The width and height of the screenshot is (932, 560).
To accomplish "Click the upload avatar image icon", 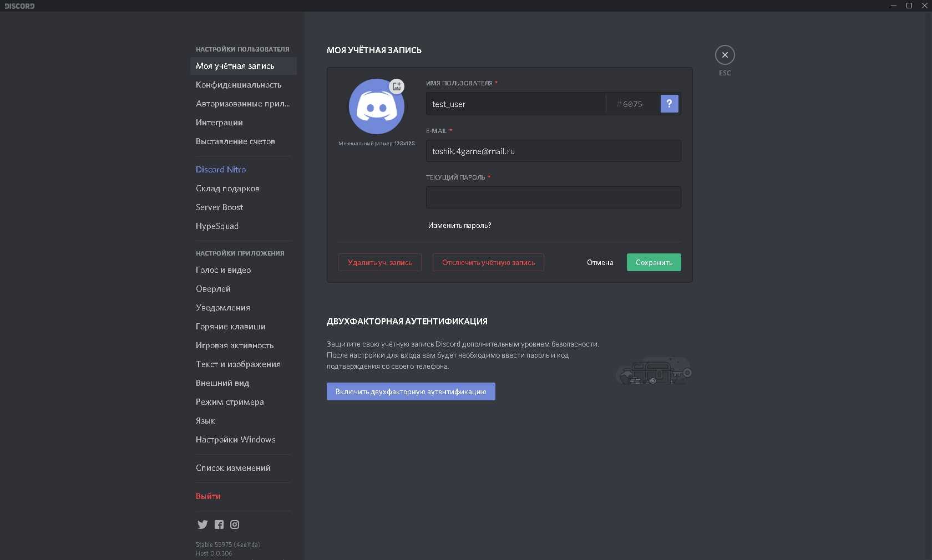I will pyautogui.click(x=397, y=86).
